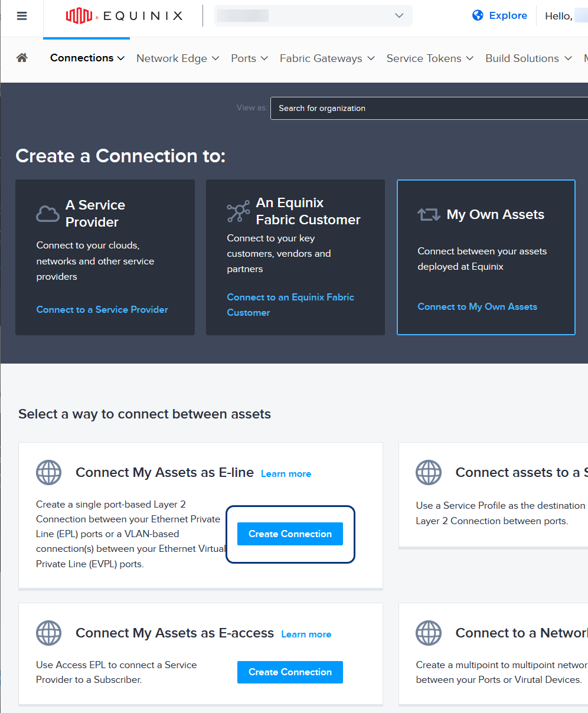Go to the home icon
The height and width of the screenshot is (713, 588).
(22, 58)
